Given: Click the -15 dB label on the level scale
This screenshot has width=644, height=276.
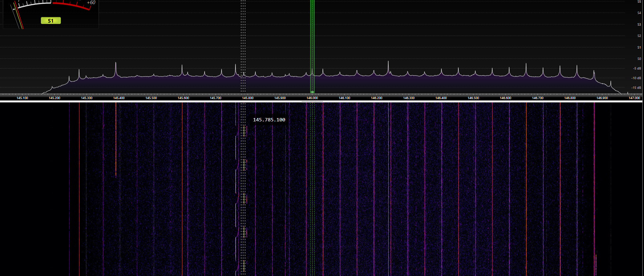Looking at the screenshot, I should click(636, 88).
